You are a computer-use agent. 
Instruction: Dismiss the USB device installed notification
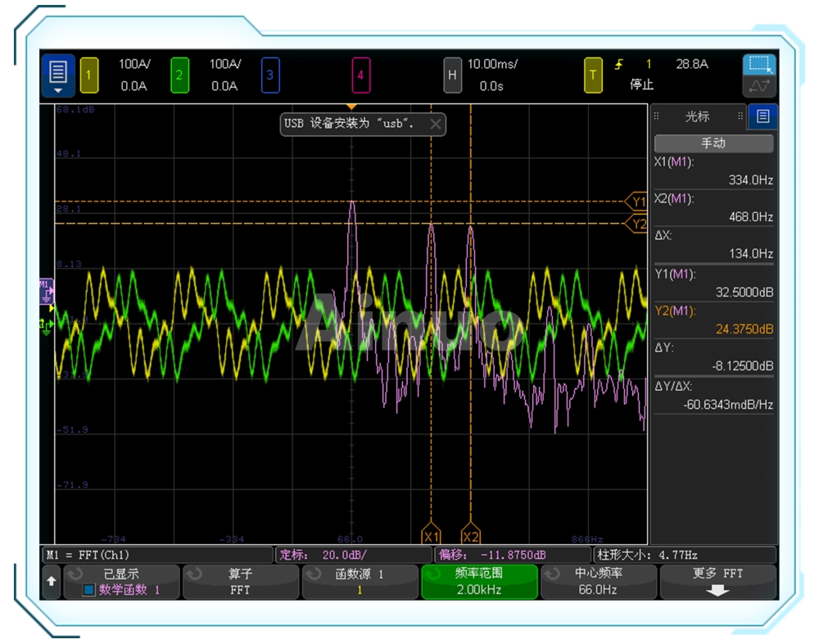click(x=436, y=124)
